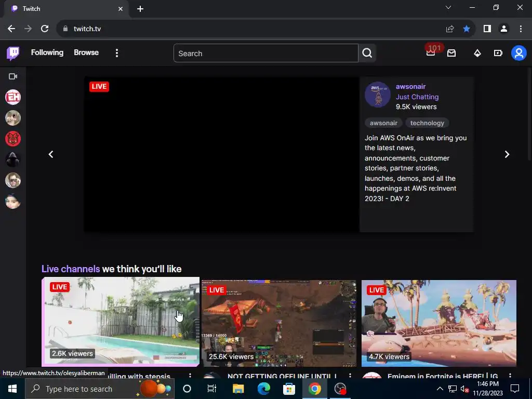Image resolution: width=532 pixels, height=399 pixels.
Task: Open the game stream with 25.6K viewers
Action: pos(279,323)
